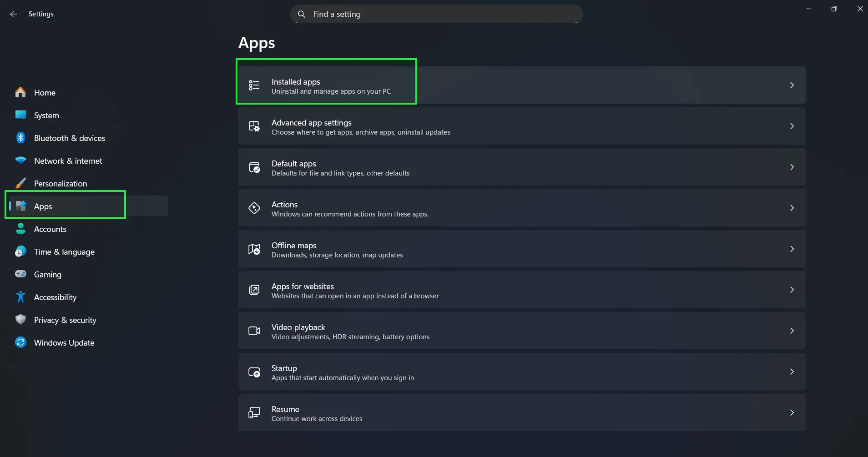This screenshot has width=868, height=457.
Task: Switch to the System section
Action: pos(46,115)
